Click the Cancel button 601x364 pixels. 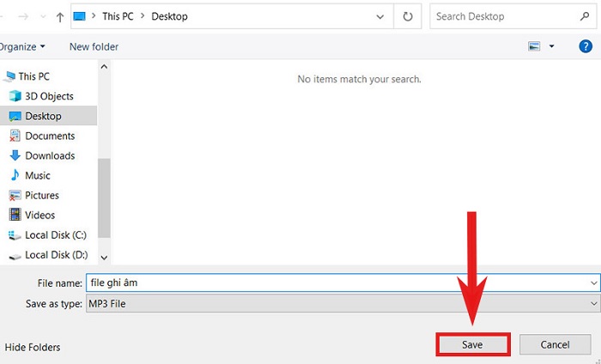[x=555, y=344]
